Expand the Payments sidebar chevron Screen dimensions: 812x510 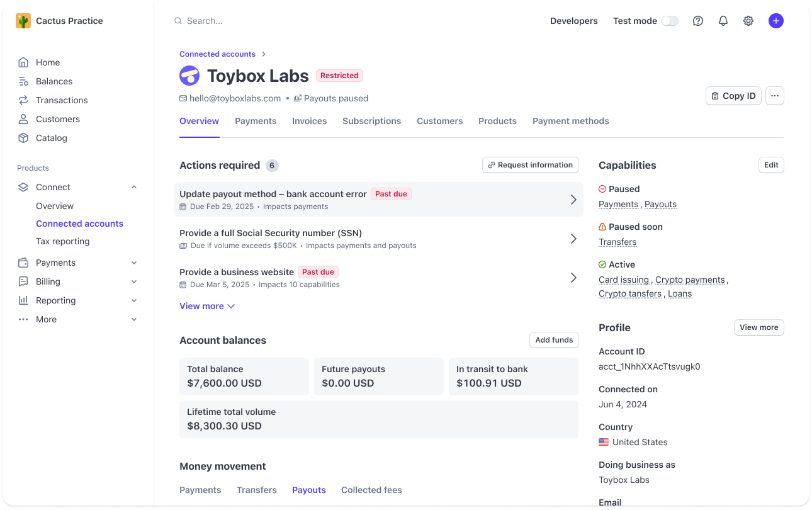pyautogui.click(x=134, y=263)
